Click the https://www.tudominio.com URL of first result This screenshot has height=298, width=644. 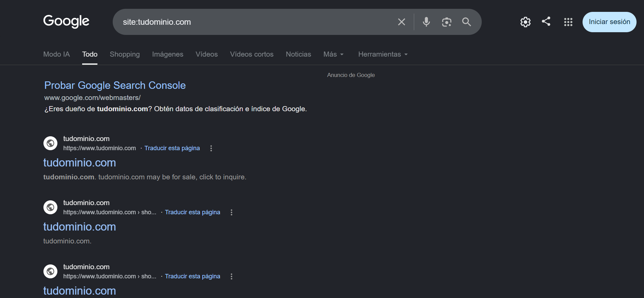pyautogui.click(x=99, y=148)
